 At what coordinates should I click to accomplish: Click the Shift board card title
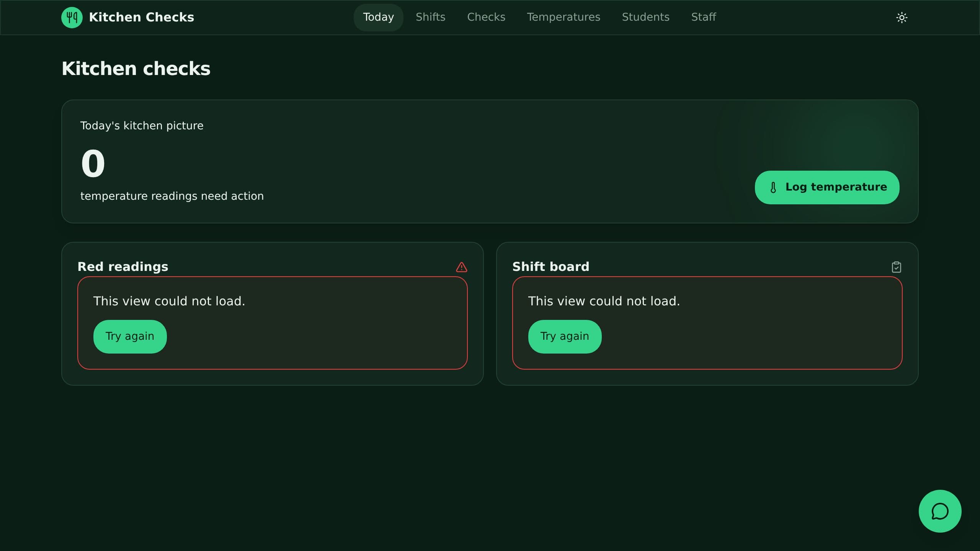(x=550, y=267)
